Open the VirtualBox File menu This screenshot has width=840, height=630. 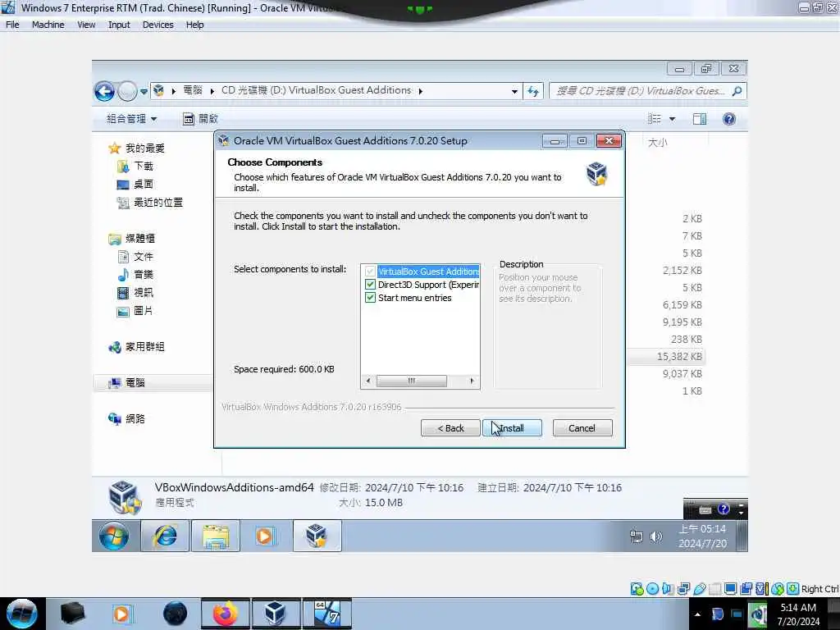click(12, 25)
